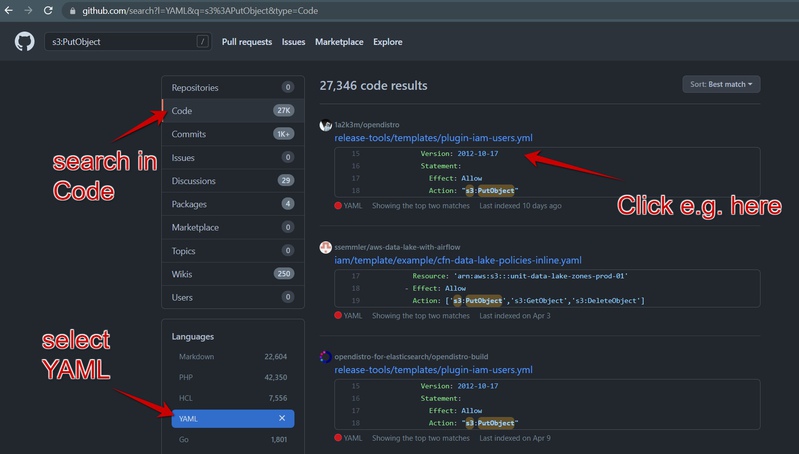
Task: Select Marketplace in the results sidebar
Action: point(233,227)
